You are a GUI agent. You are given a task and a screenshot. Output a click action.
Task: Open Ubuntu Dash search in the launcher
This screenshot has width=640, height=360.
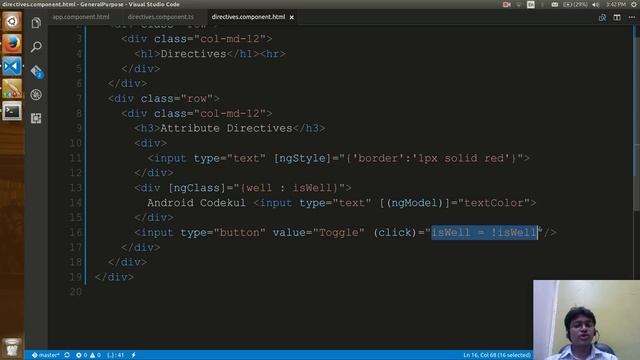12,21
